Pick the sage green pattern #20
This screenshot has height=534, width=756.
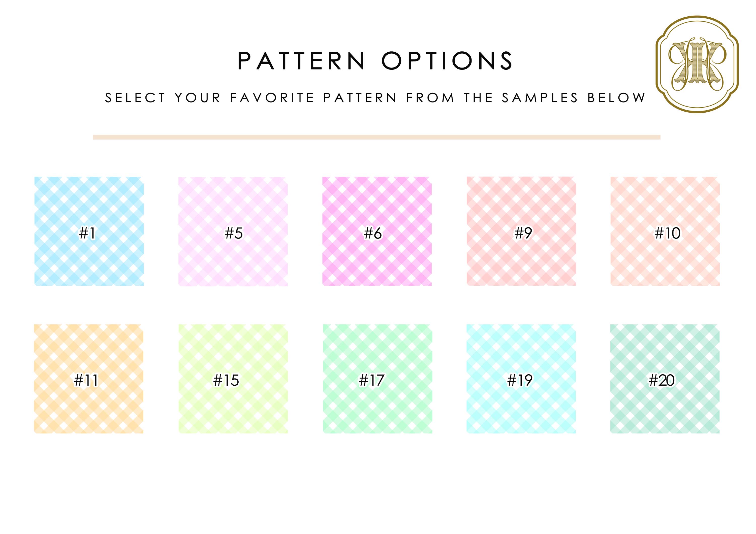tap(665, 379)
